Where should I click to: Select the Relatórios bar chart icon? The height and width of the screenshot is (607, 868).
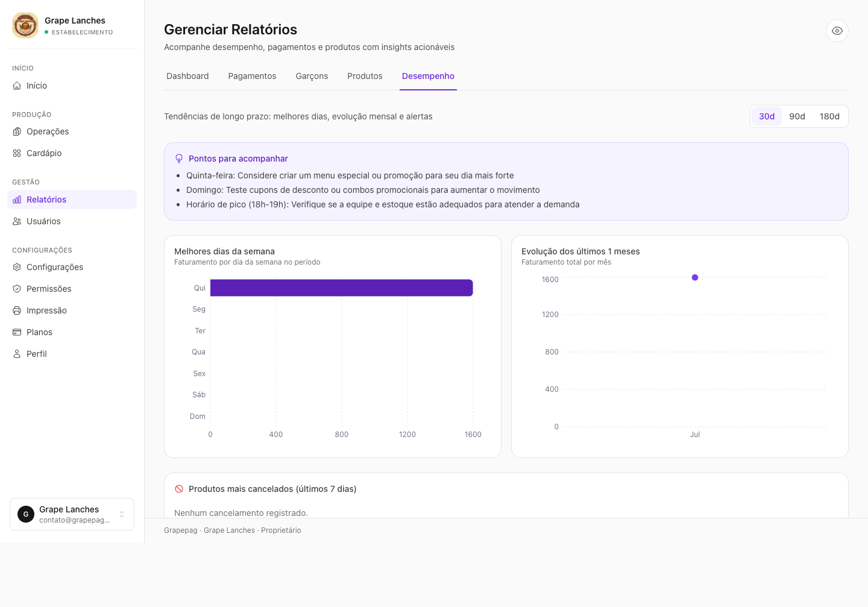[x=17, y=200]
